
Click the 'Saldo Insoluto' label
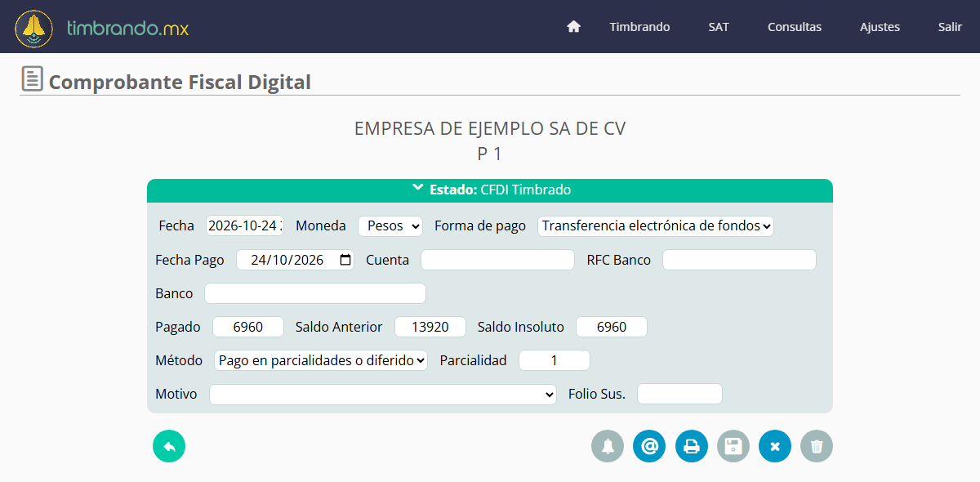point(521,327)
